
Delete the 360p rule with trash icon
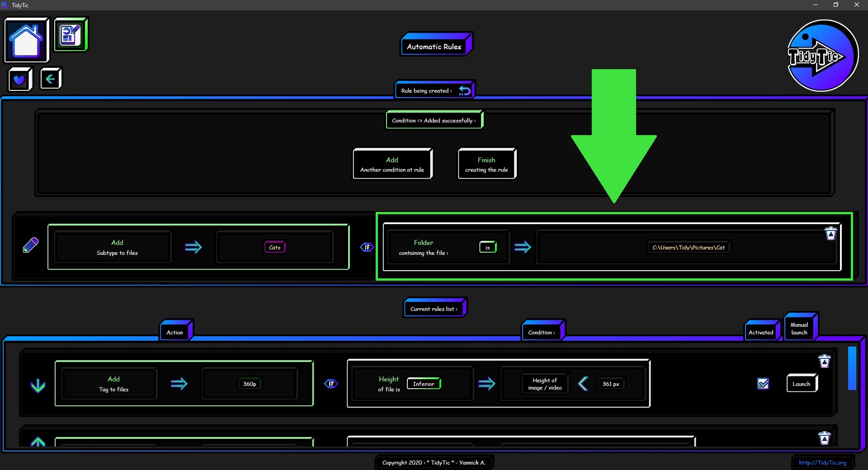coord(825,361)
